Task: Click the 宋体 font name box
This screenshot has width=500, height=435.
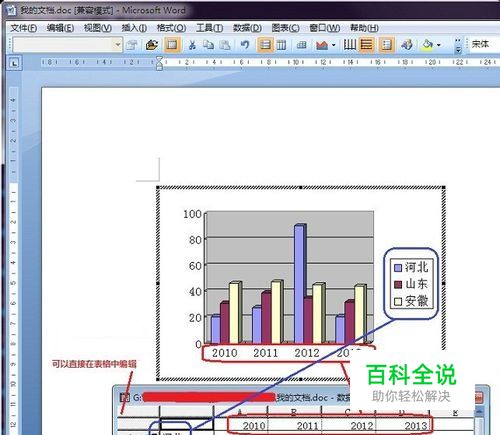Action: (484, 44)
